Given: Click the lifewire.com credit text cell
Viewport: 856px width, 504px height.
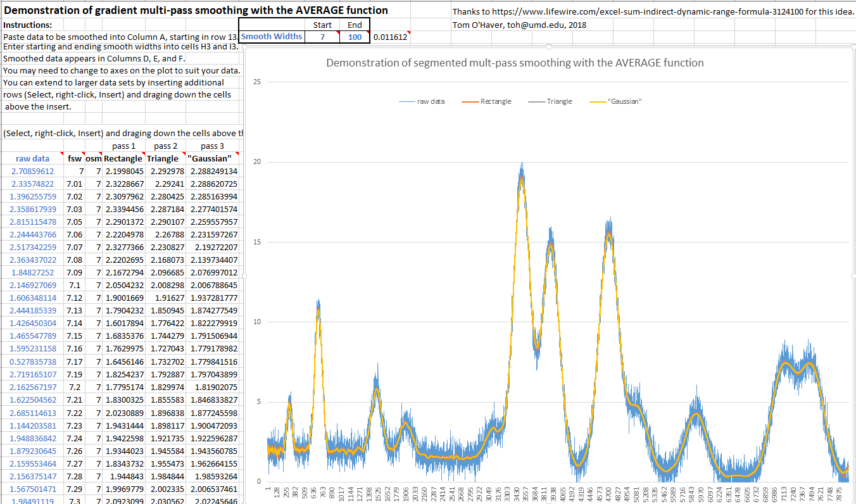Looking at the screenshot, I should [x=653, y=12].
